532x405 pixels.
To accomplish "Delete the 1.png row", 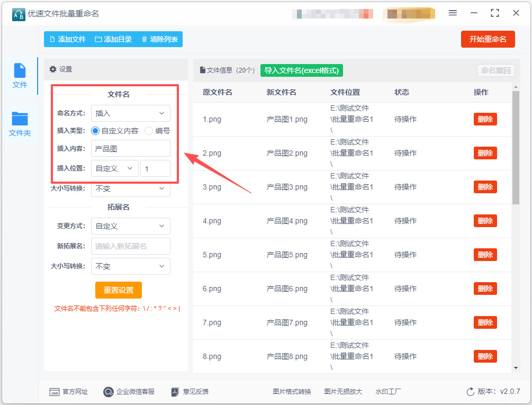I will coord(485,120).
